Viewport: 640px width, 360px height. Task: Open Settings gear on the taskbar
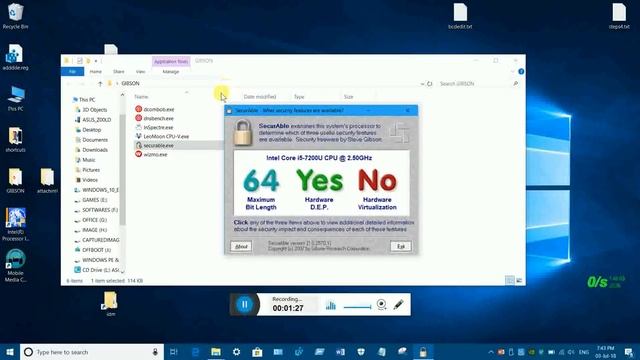(236, 352)
